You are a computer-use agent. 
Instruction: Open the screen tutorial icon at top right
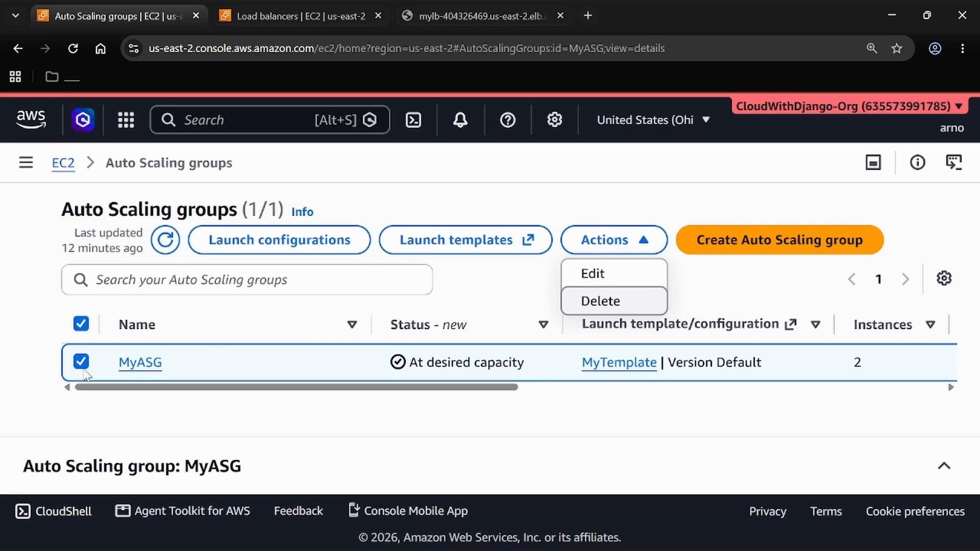953,163
